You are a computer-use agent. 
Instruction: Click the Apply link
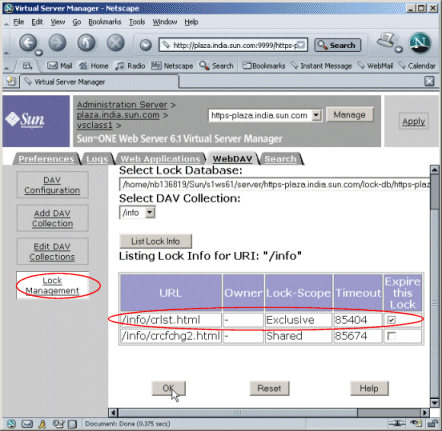tap(413, 121)
